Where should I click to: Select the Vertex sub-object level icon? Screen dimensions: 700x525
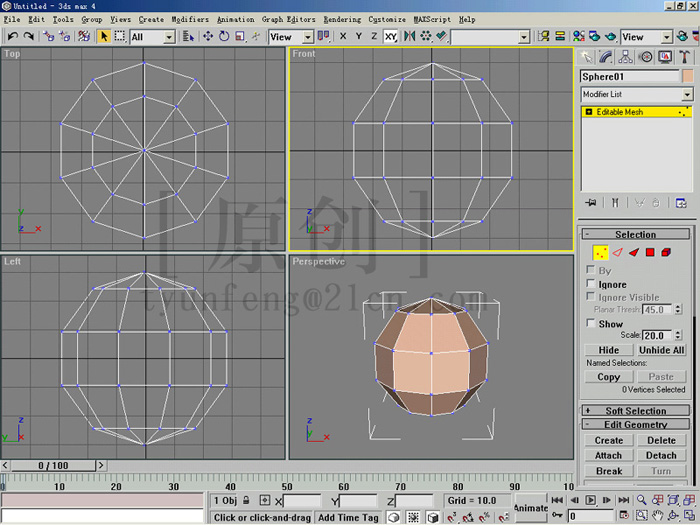[601, 253]
